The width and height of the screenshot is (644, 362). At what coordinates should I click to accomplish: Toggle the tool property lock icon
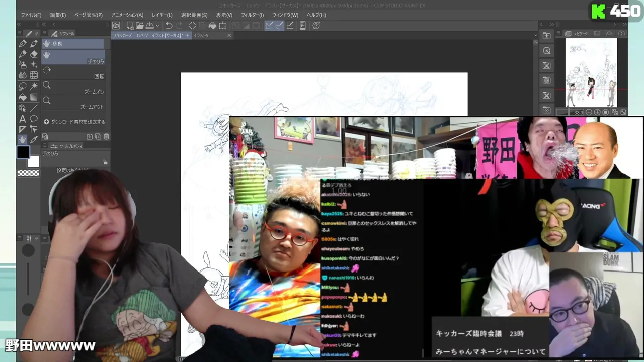point(105,162)
